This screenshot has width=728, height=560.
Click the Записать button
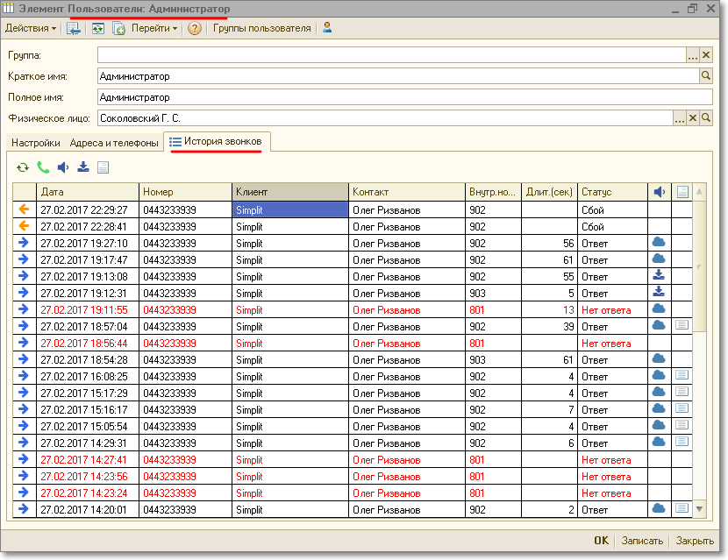(x=642, y=541)
